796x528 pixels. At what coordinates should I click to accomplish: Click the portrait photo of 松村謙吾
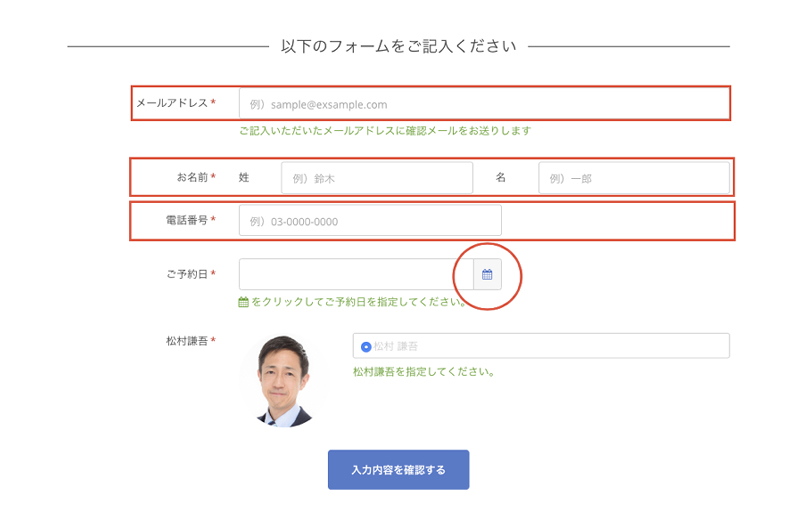tap(284, 381)
